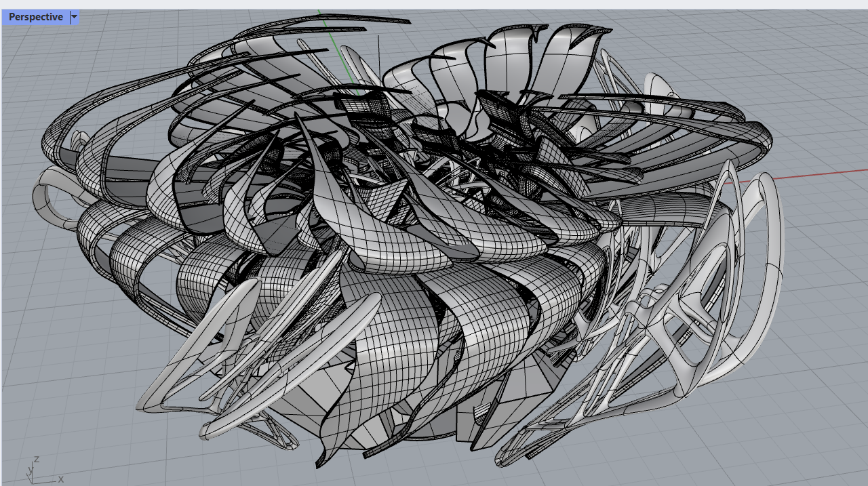
Task: Select the thin vertical black line above model
Action: pos(378,53)
